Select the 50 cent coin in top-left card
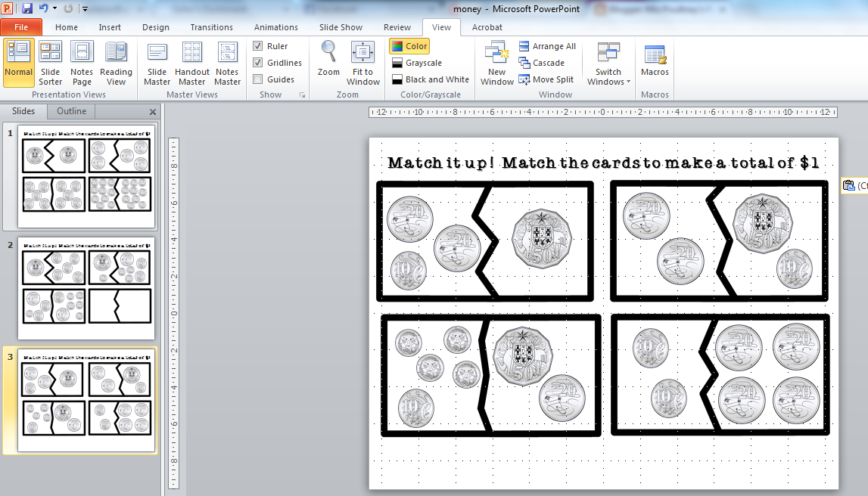Viewport: 868px width, 496px height. coord(541,238)
